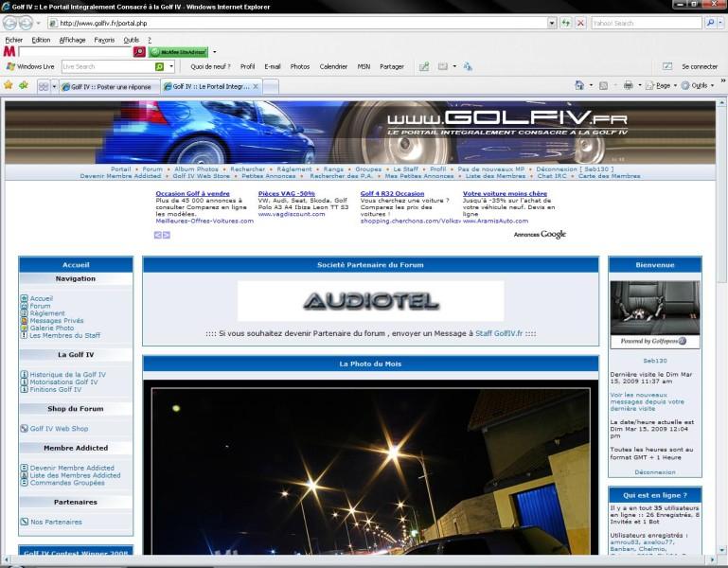
Task: Open the Quick Tabs grid icon
Action: pos(44,86)
